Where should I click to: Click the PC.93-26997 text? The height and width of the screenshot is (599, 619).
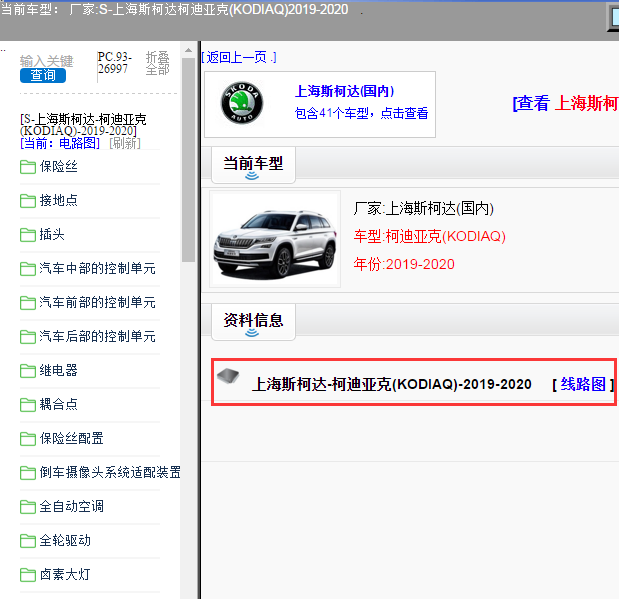(114, 63)
